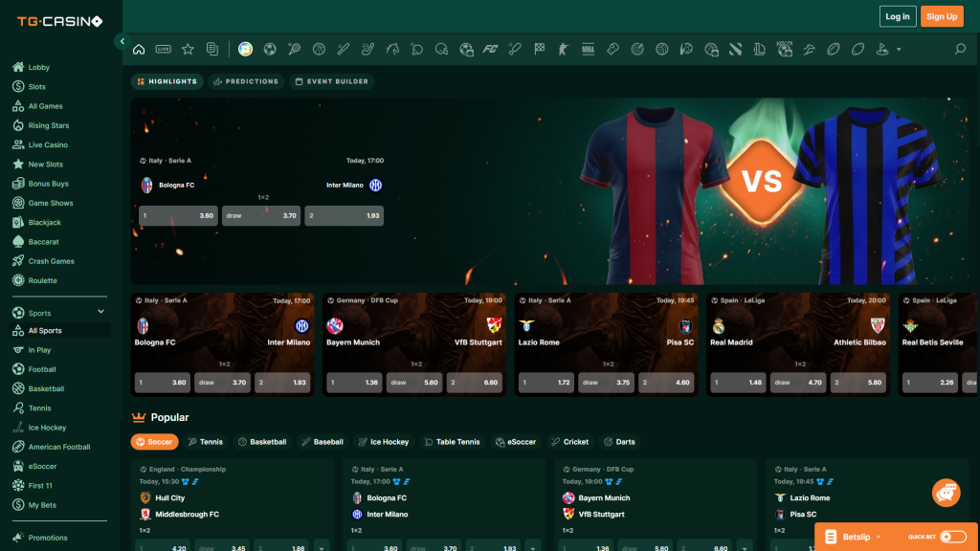
Task: Select the MMA sport icon
Action: click(589, 50)
